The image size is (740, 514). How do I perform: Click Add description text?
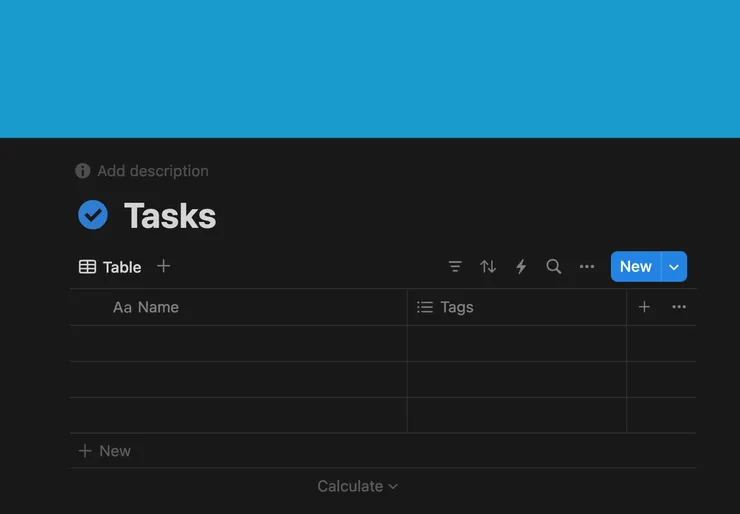coord(153,171)
